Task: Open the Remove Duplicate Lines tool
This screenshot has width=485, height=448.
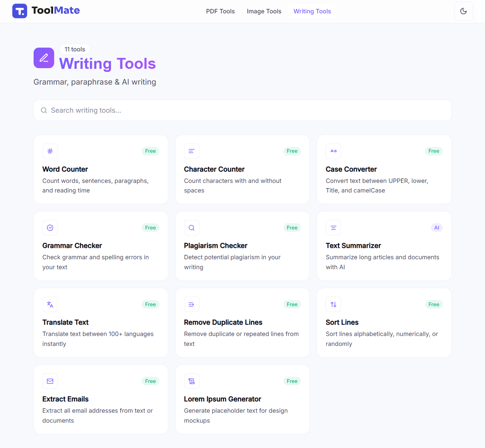Action: tap(242, 323)
